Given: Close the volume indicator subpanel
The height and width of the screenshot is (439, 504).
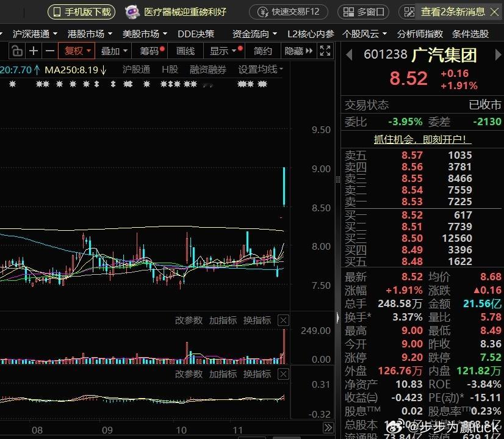Looking at the screenshot, I should 283,320.
